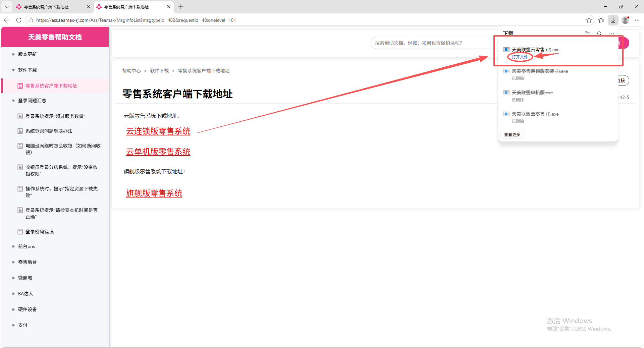Go back using browser back arrow
644x348 pixels.
click(7, 20)
